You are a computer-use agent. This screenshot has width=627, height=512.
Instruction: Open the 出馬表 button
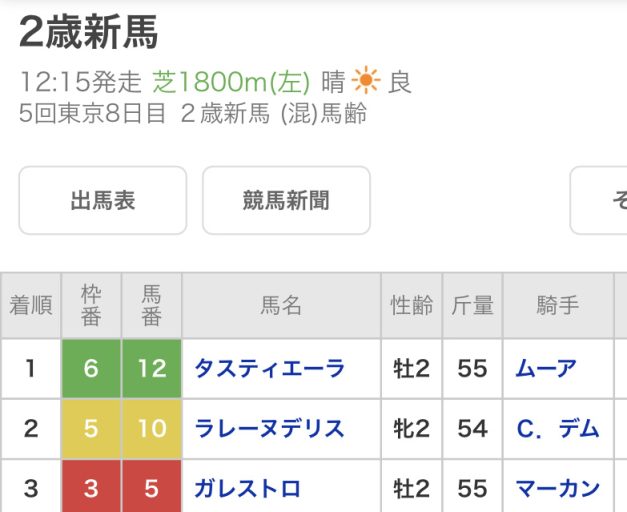point(103,200)
